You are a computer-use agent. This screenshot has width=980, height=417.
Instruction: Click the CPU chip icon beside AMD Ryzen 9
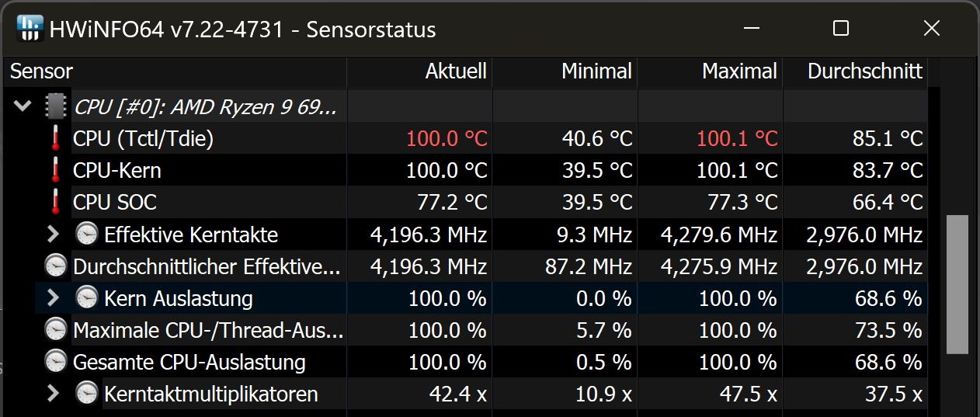pos(55,106)
